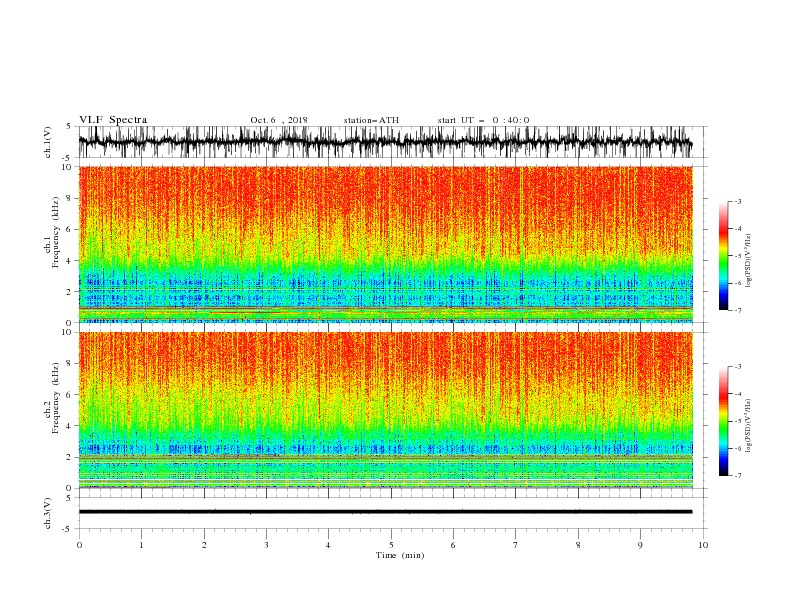Click the "6" tick on the time axis
Image resolution: width=792 pixels, height=612 pixels.
point(453,545)
